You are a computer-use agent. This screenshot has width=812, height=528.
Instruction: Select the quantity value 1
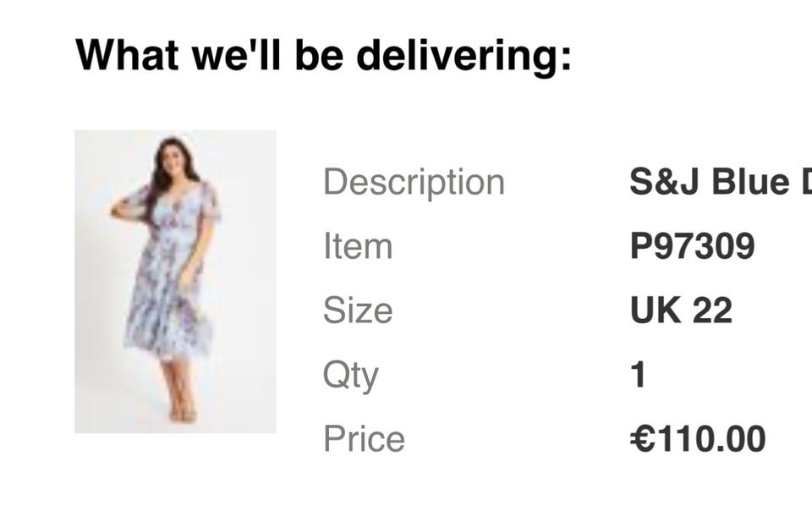click(639, 375)
